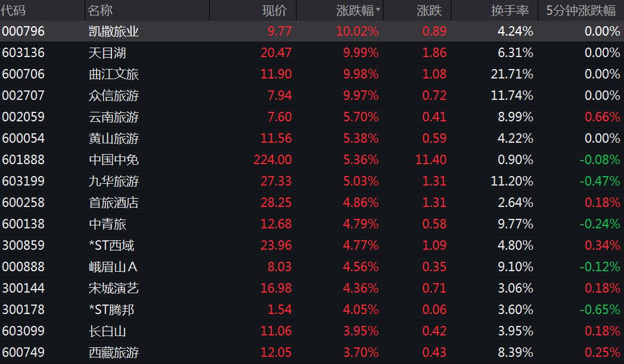
Task: Open the 首旅酒店 stock entry
Action: coord(312,203)
